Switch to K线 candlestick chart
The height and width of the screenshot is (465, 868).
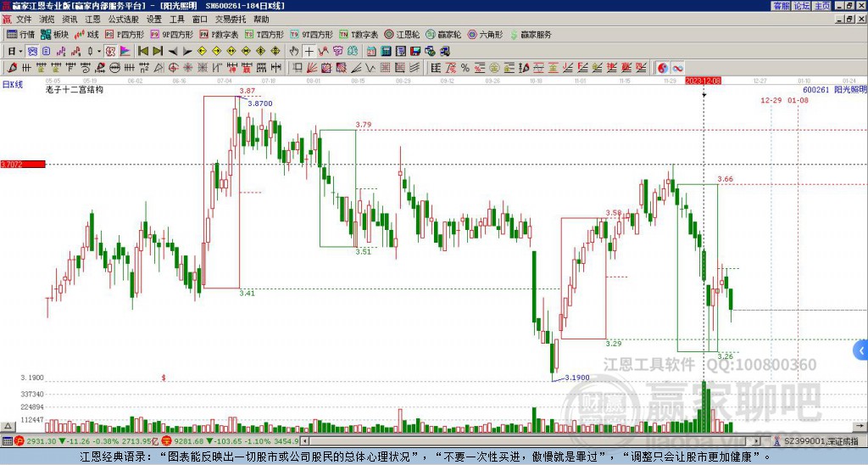coord(87,35)
